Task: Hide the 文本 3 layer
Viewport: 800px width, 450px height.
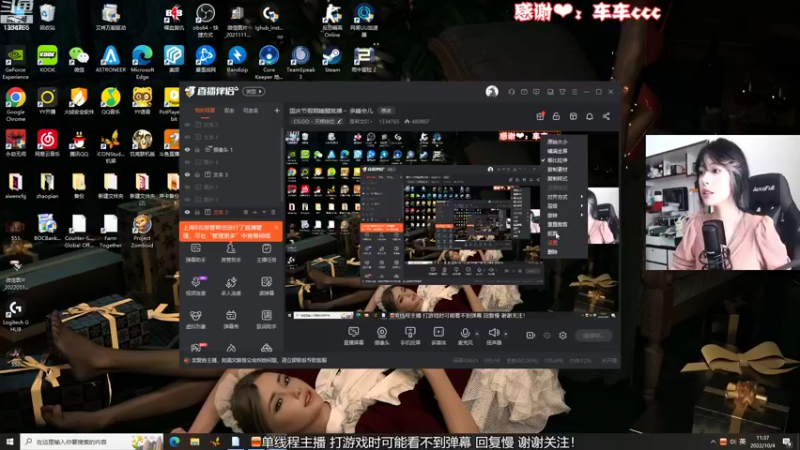Action: [x=187, y=174]
